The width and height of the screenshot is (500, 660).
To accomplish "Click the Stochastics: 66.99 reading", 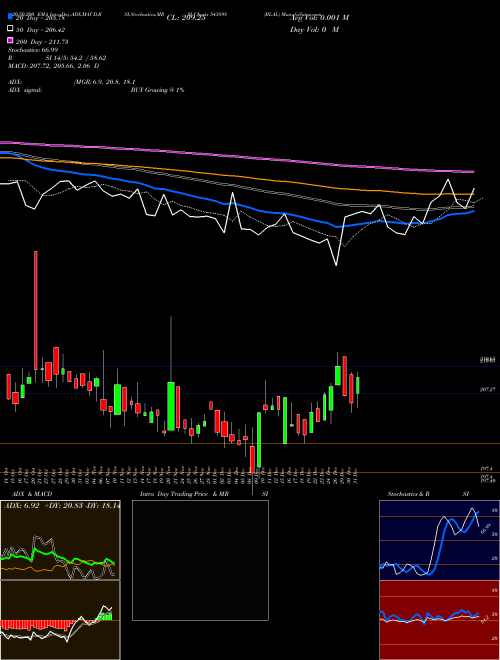I will (33, 50).
